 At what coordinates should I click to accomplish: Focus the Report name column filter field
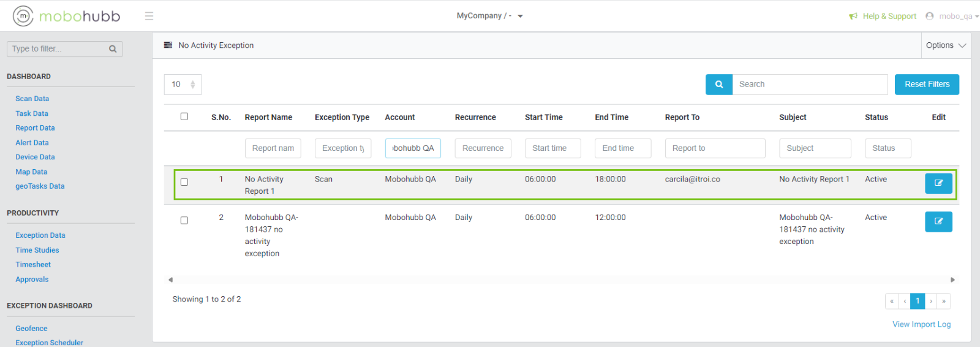273,148
